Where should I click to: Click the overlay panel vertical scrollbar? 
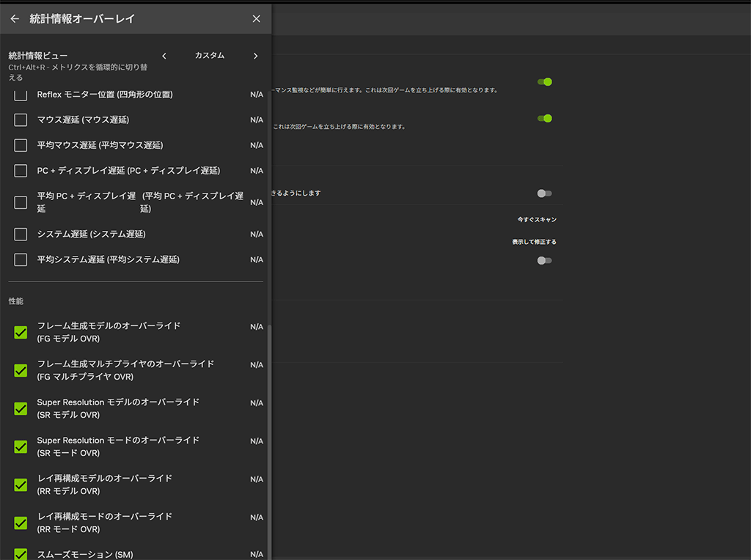pyautogui.click(x=269, y=441)
